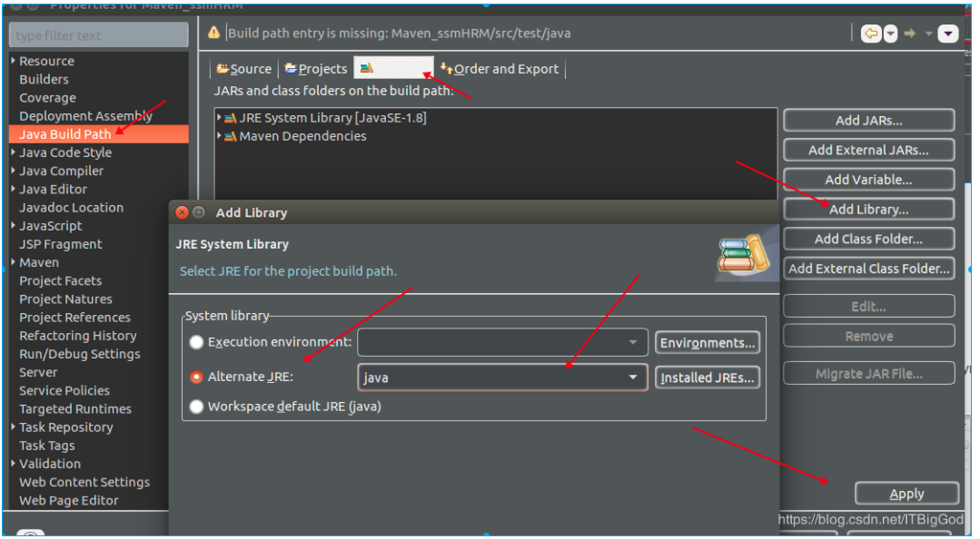Select the Workspace default JRE radio button

click(x=196, y=407)
